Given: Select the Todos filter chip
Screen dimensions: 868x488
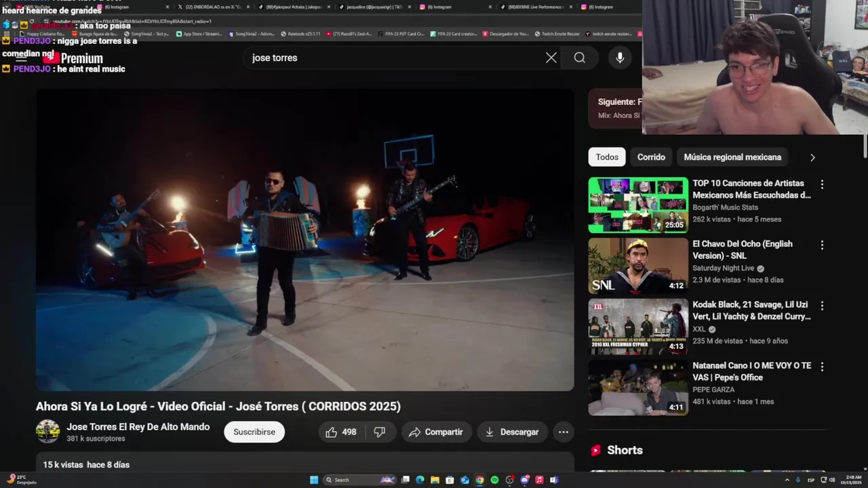Looking at the screenshot, I should click(607, 157).
